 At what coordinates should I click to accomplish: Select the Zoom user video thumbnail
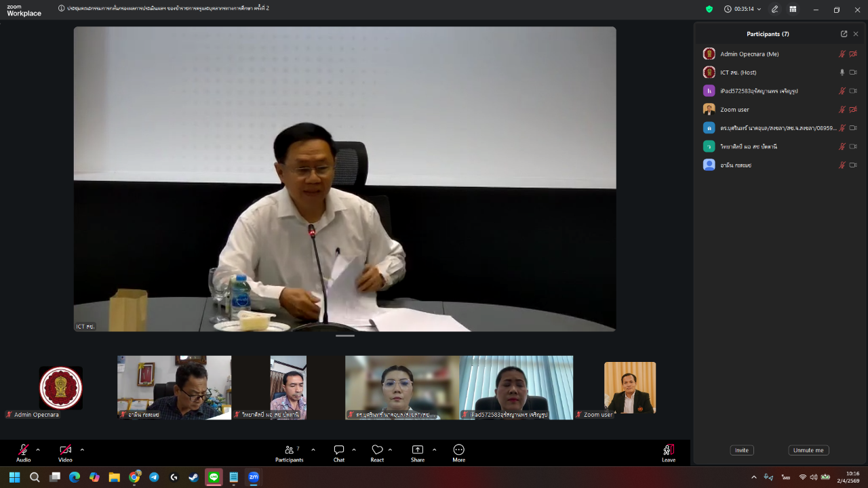(630, 388)
